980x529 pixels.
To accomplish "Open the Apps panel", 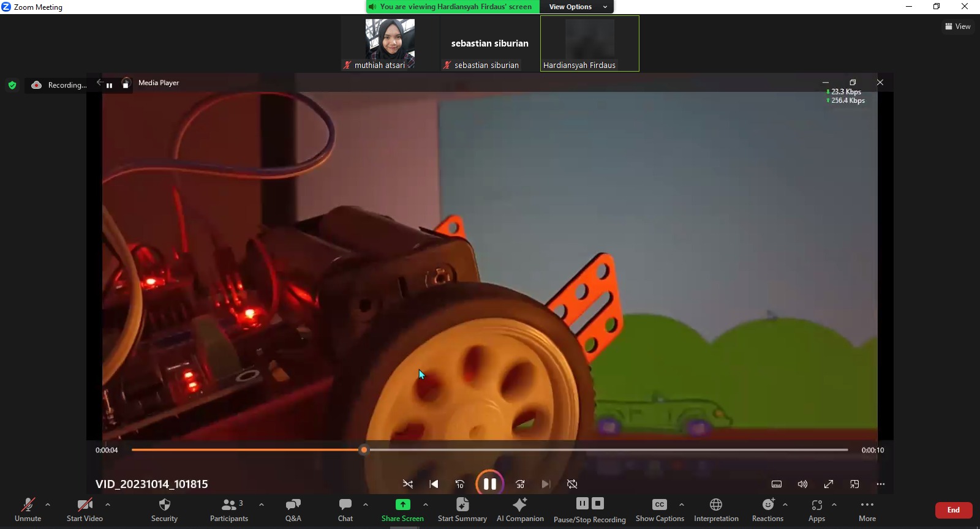I will click(816, 510).
